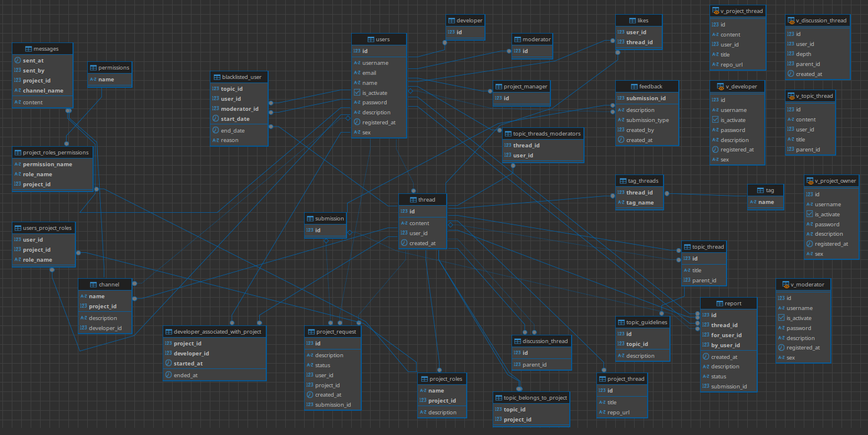
Task: Select the password column in users table
Action: point(374,103)
